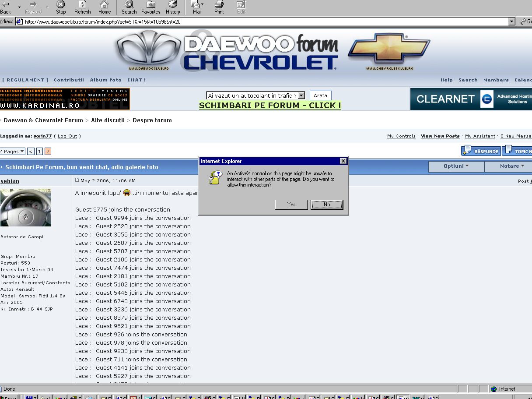
Task: Go to Despre forum breadcrumb link
Action: [152, 120]
